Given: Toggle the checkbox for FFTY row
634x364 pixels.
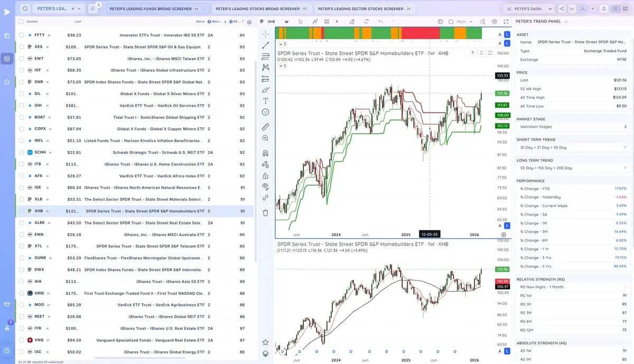Looking at the screenshot, I should (22, 35).
